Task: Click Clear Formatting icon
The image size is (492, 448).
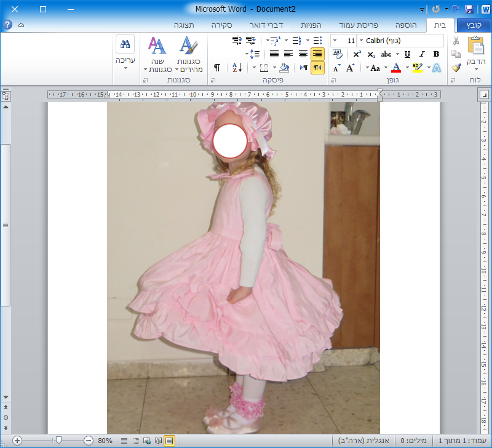Action: click(x=337, y=54)
